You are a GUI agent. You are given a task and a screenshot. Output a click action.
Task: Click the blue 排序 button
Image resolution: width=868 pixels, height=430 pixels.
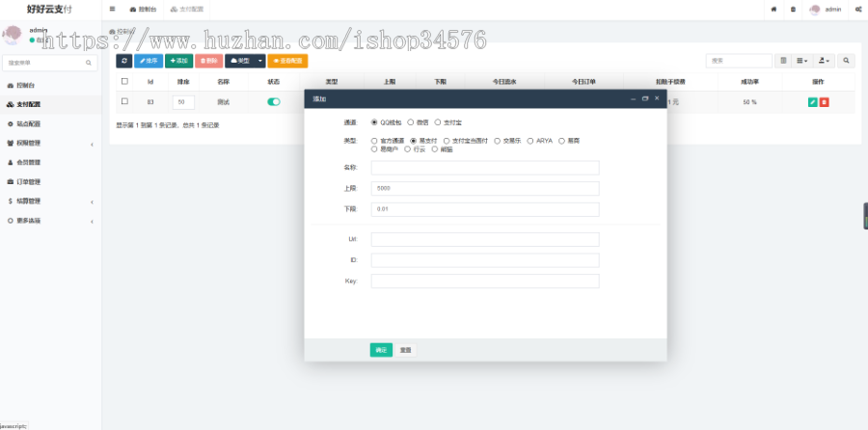(x=149, y=61)
